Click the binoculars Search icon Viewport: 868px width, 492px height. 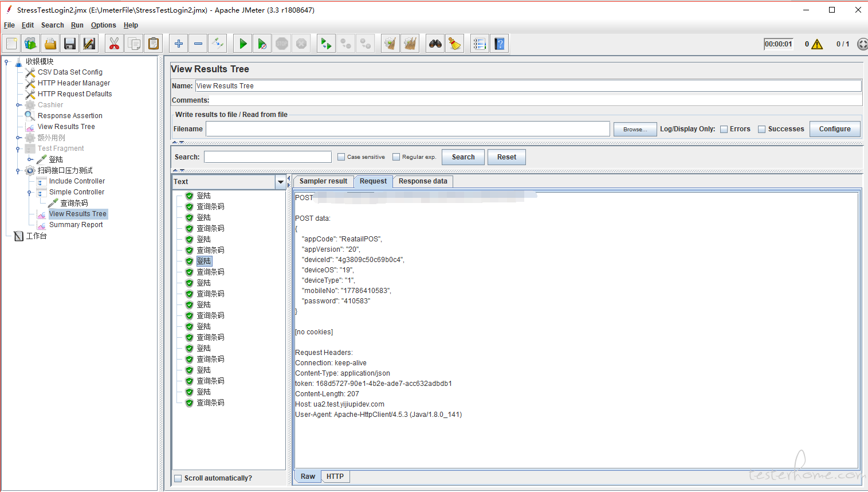click(x=435, y=44)
